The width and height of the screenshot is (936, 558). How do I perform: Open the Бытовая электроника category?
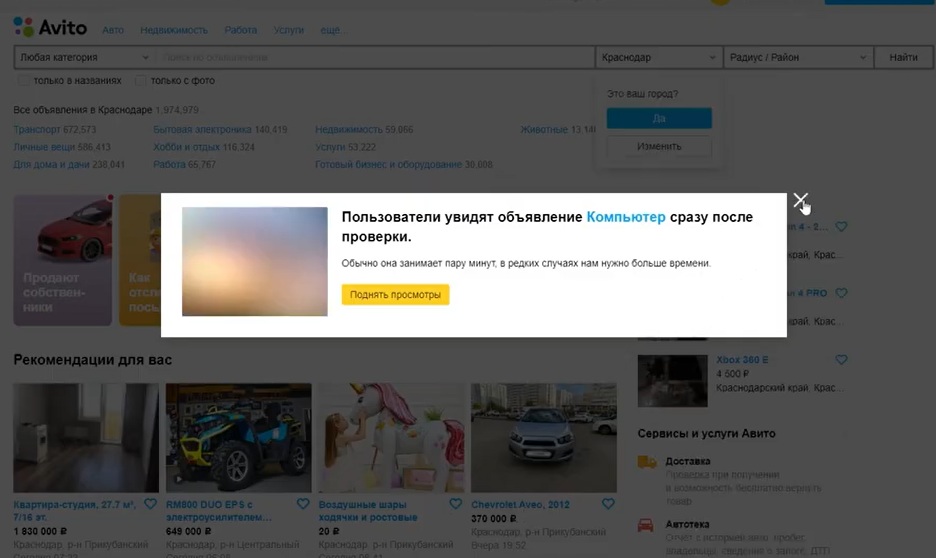202,130
